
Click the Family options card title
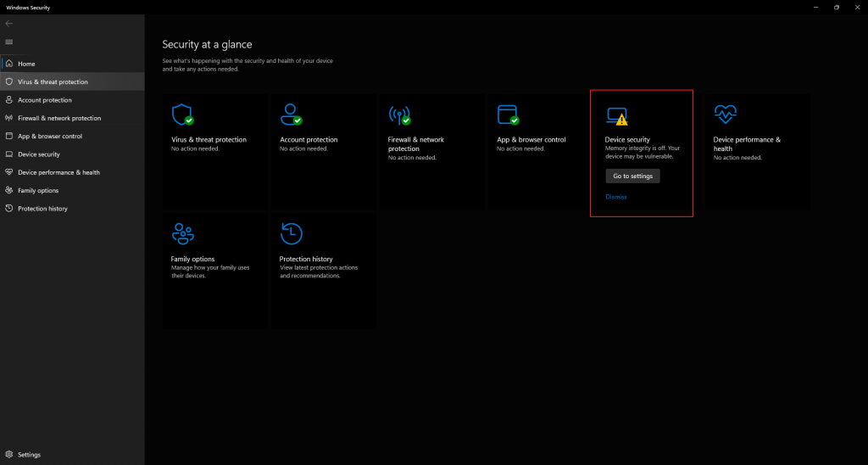(x=192, y=259)
